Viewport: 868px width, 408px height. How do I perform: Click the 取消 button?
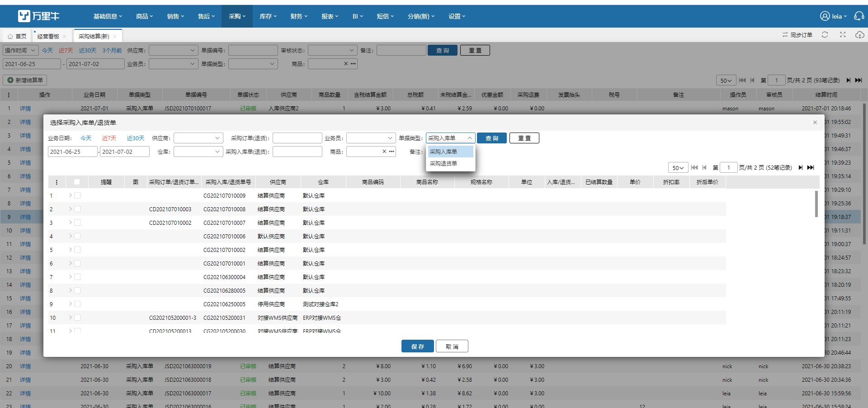tap(452, 346)
